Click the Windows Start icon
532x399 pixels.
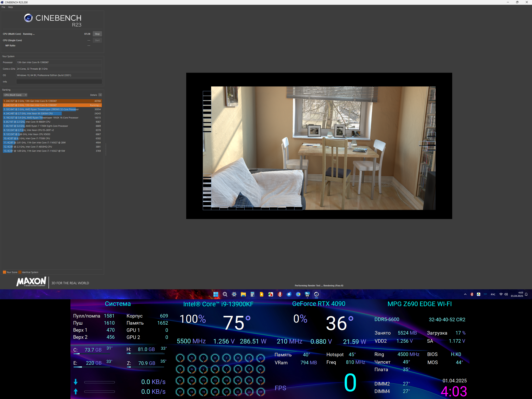[216, 294]
